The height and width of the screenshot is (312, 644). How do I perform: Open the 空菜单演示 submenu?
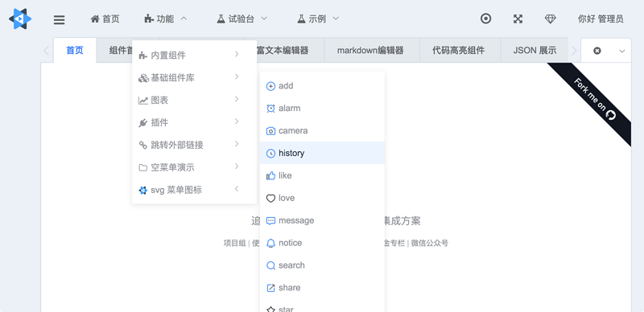click(x=194, y=167)
